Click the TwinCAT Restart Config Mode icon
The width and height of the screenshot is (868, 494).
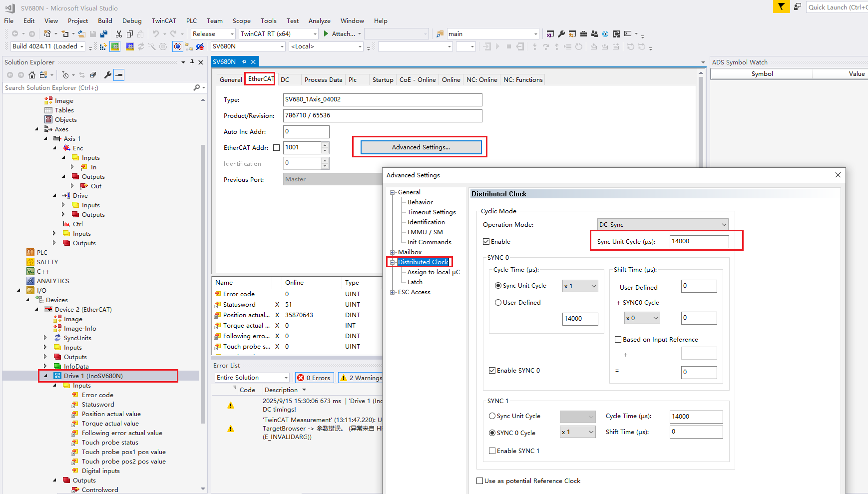130,46
